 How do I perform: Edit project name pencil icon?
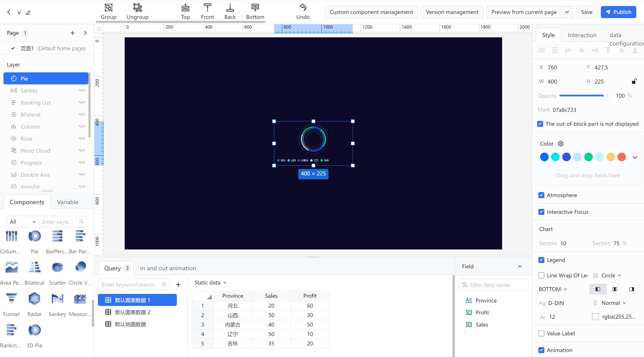(x=28, y=12)
